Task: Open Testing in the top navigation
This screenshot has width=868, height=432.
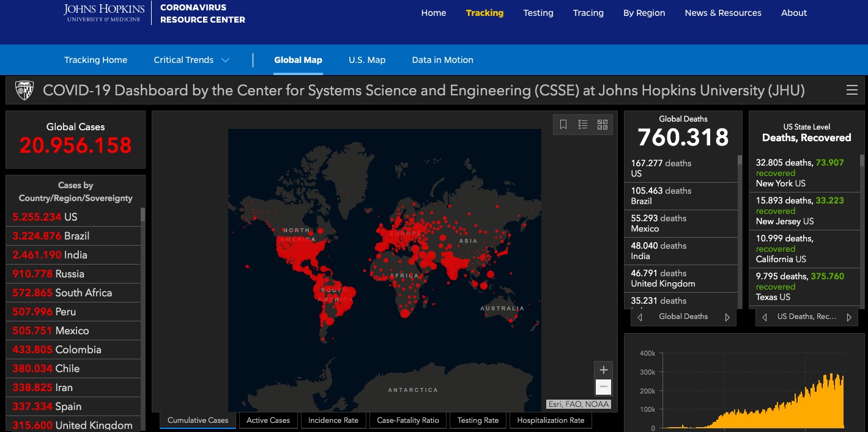Action: click(538, 13)
